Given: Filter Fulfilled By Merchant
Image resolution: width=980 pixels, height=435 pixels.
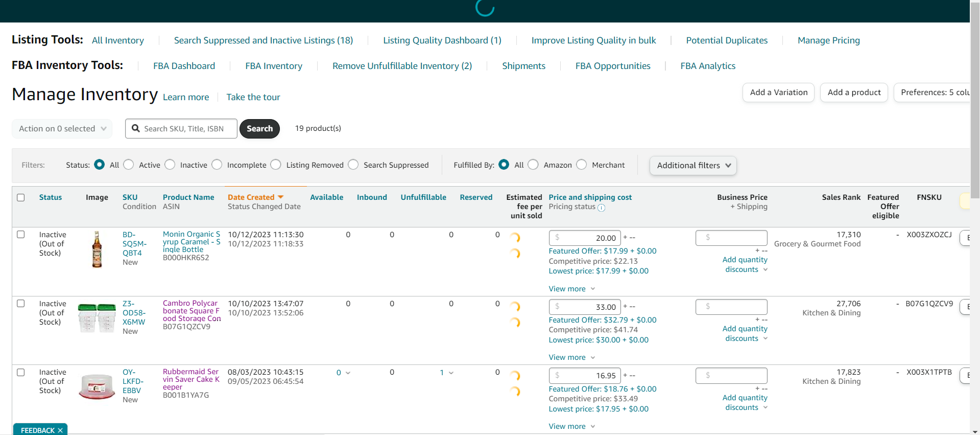Looking at the screenshot, I should coord(582,165).
